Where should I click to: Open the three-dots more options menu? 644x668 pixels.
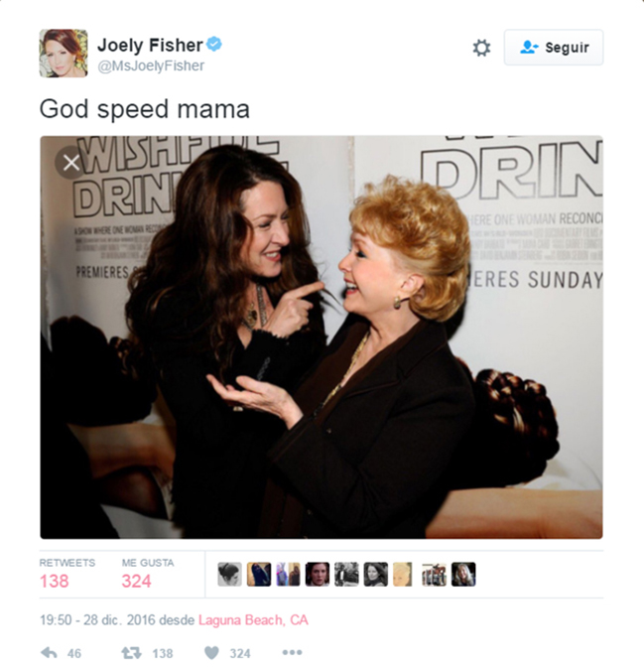click(x=292, y=652)
